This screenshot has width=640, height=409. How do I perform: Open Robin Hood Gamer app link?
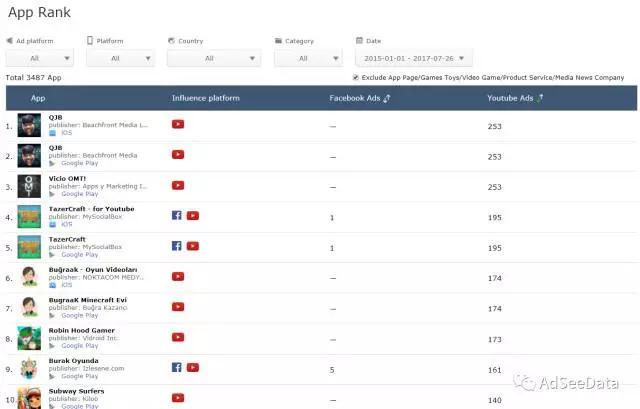(x=80, y=330)
